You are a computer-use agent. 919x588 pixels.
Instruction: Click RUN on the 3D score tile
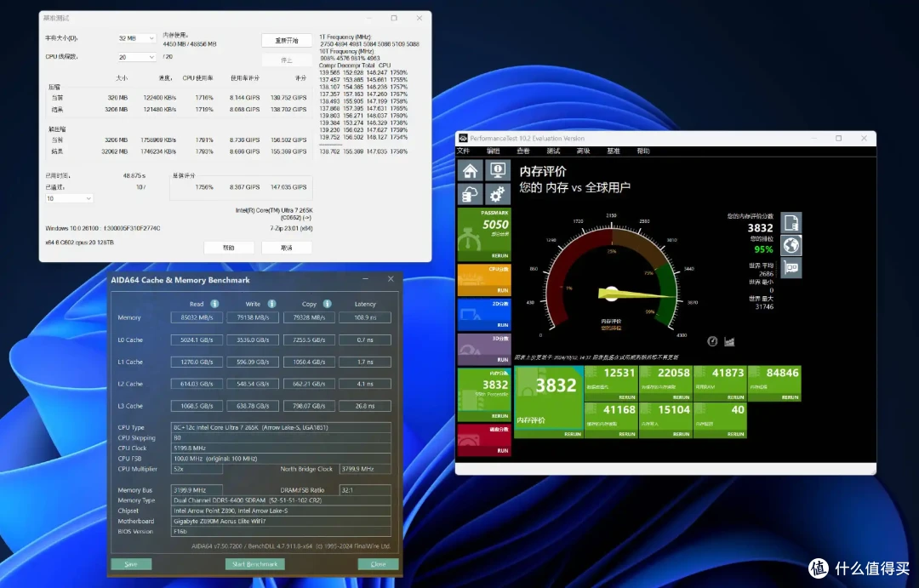pos(503,359)
